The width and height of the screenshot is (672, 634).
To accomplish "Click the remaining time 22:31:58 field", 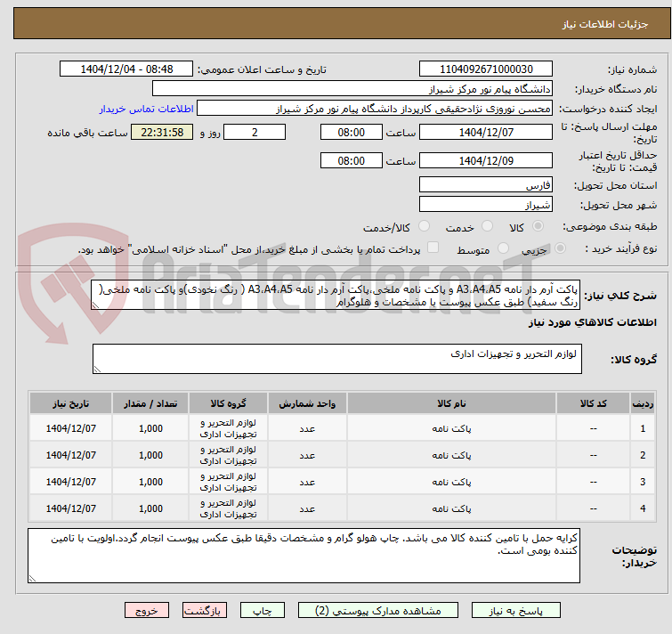I will (x=162, y=132).
